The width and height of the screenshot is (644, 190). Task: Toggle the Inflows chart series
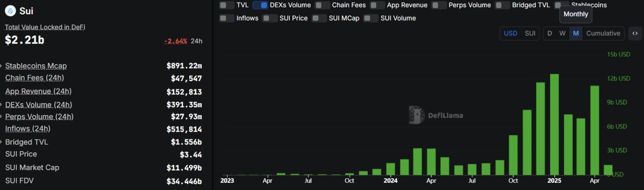pos(227,18)
